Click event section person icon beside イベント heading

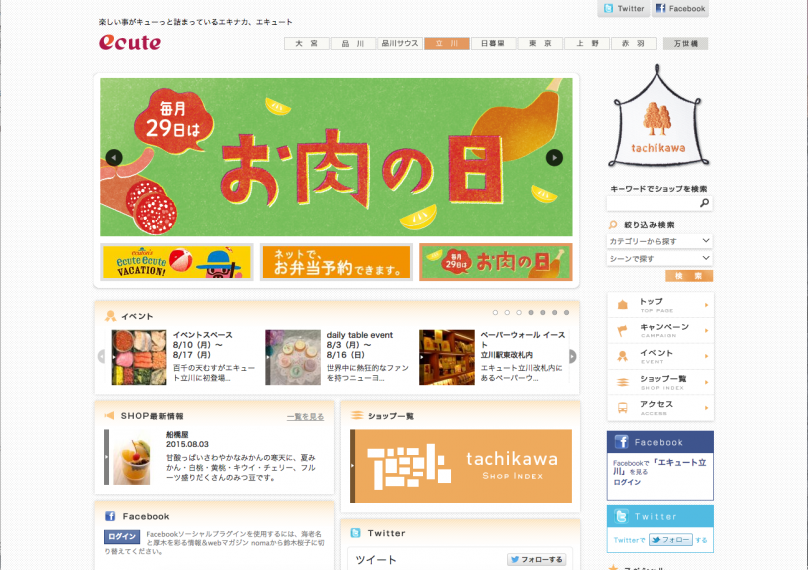click(x=110, y=316)
